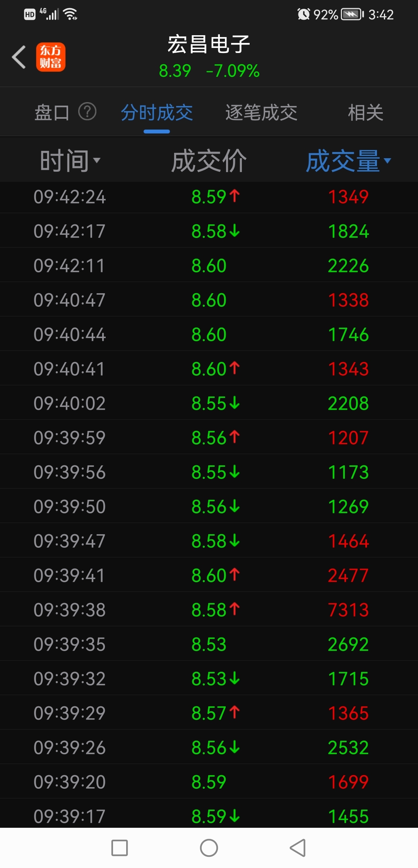Select the 09:42:24 trade row time
The height and width of the screenshot is (868, 418).
(x=70, y=197)
